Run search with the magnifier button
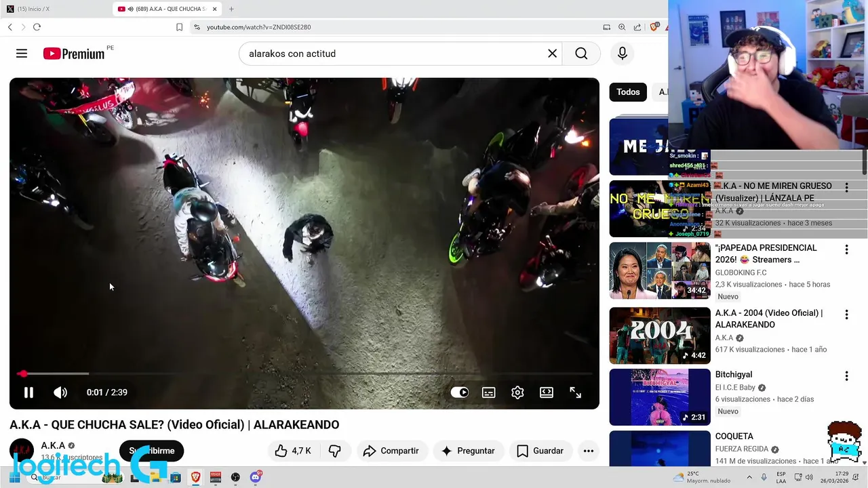Image resolution: width=868 pixels, height=488 pixels. click(581, 54)
